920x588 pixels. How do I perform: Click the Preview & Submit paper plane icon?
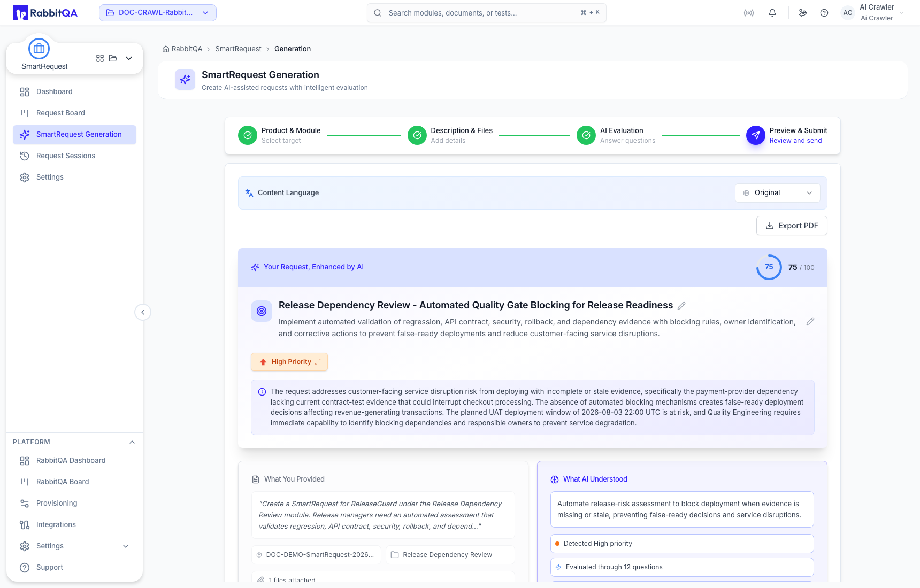coord(756,135)
